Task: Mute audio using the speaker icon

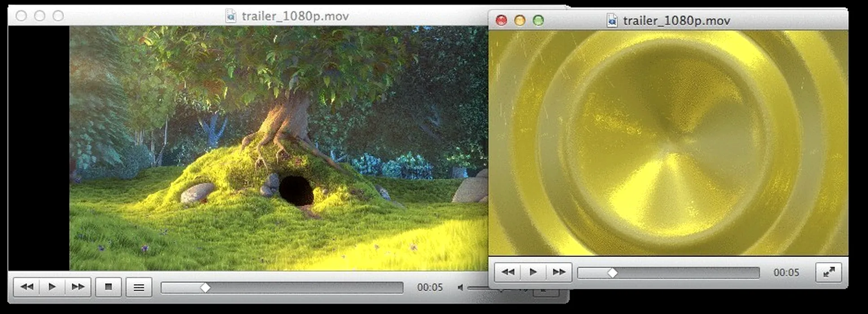Action: (460, 288)
